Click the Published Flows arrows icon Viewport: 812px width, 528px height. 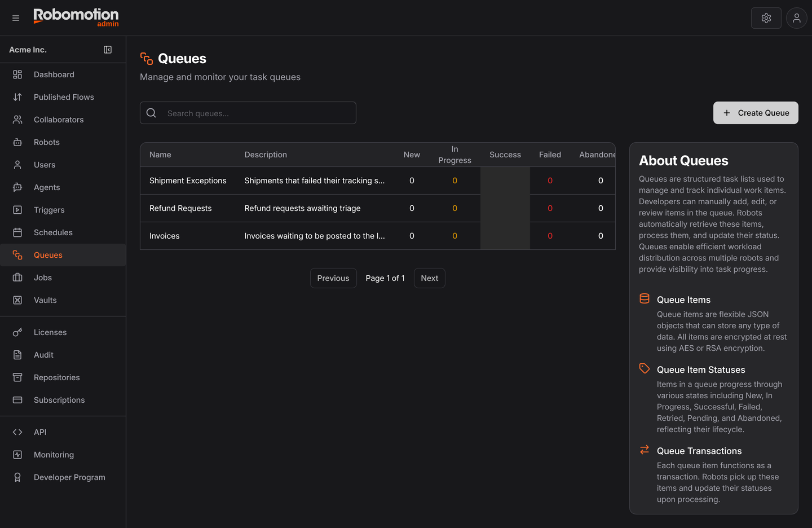[x=17, y=97]
